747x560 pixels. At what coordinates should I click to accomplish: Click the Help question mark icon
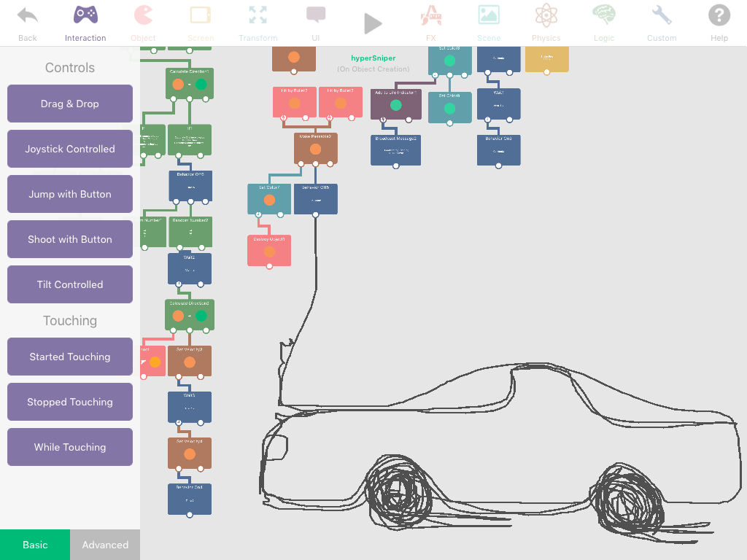[x=719, y=23]
